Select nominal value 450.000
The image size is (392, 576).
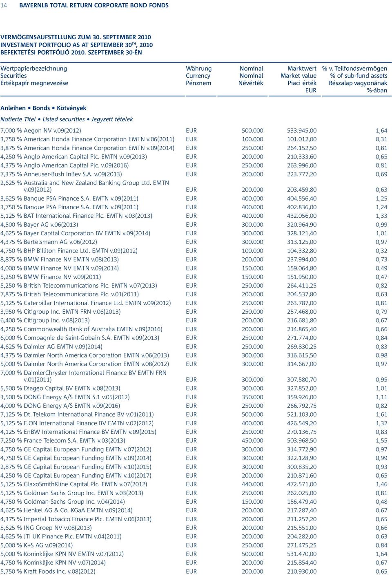[252, 441]
